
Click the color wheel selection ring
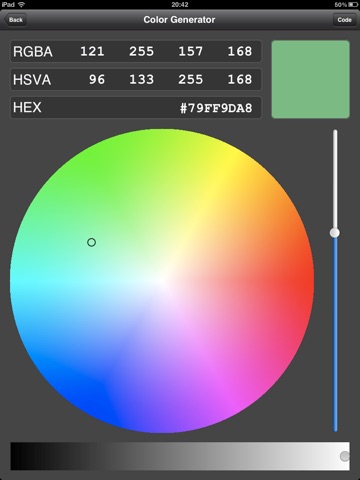pos(91,242)
